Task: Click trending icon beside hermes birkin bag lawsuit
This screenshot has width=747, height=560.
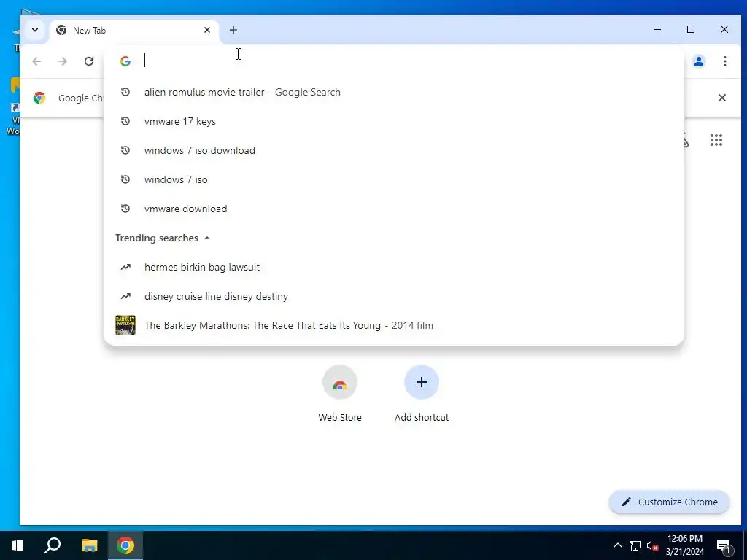Action: coord(125,267)
